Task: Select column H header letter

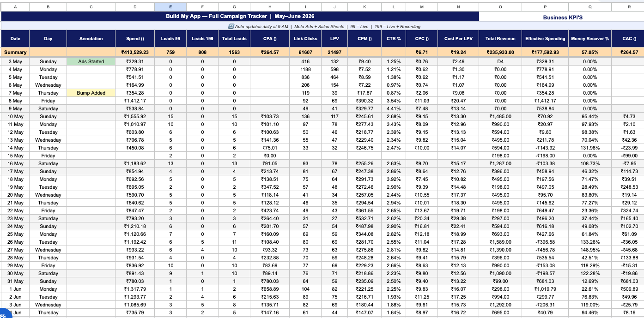Action: tap(269, 7)
